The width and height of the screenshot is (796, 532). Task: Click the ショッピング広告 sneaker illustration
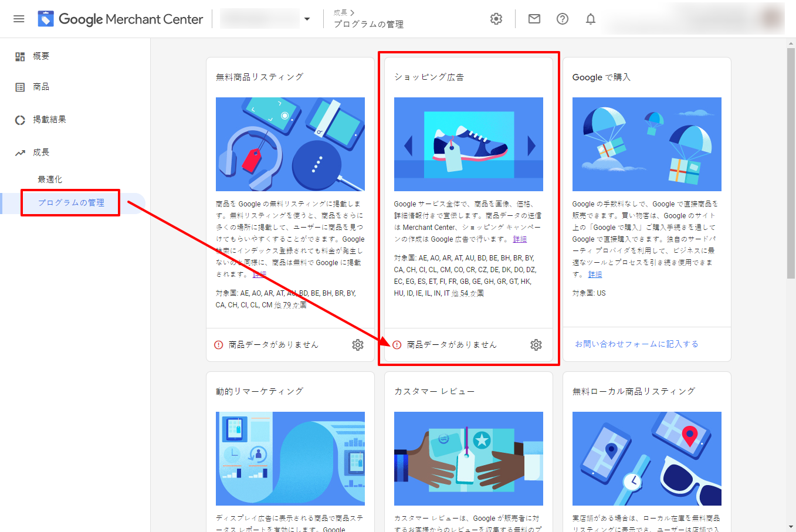click(469, 144)
